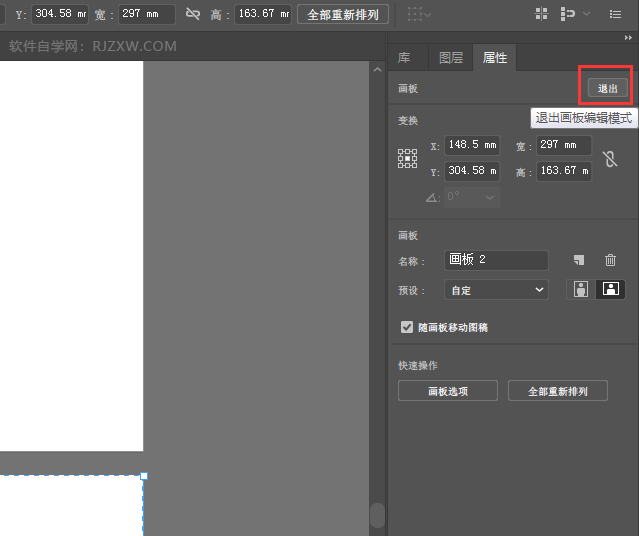Click the new artboard icon

click(579, 260)
